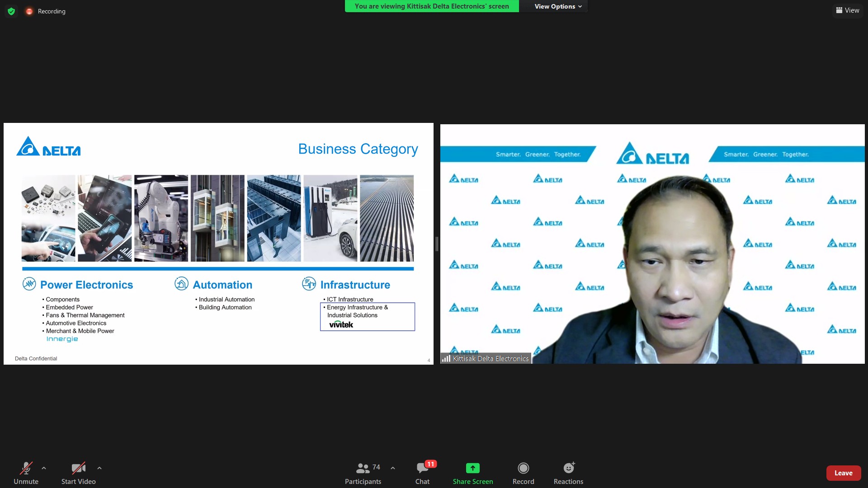Click the vivitek logo in highlighted box
The image size is (868, 488).
pos(341,324)
